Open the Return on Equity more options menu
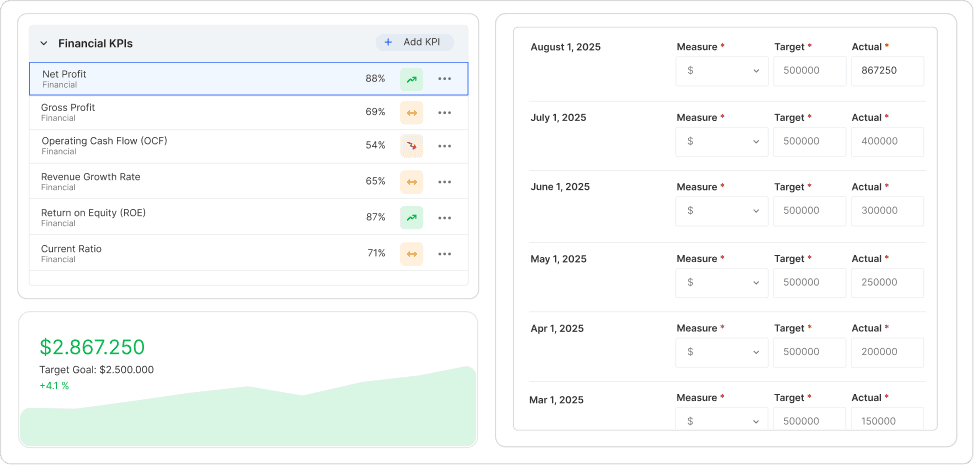 (x=444, y=218)
